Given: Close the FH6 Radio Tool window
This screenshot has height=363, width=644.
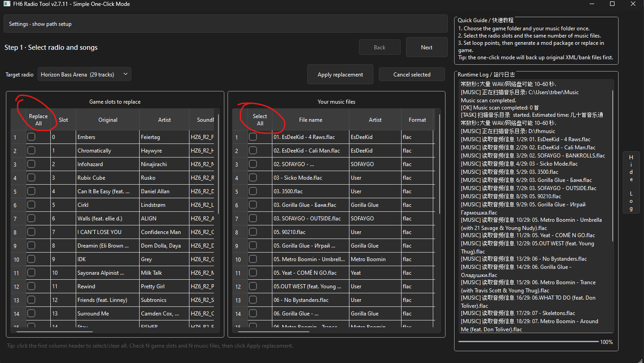Looking at the screenshot, I should [634, 4].
